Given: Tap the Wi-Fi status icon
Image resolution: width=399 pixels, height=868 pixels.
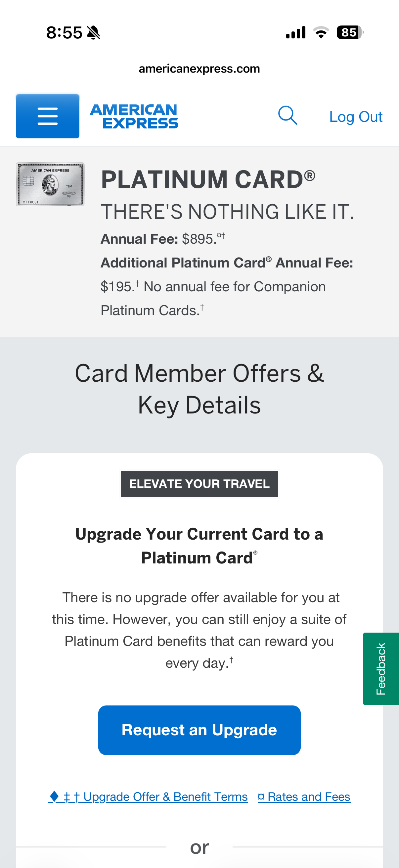Looking at the screenshot, I should point(321,32).
